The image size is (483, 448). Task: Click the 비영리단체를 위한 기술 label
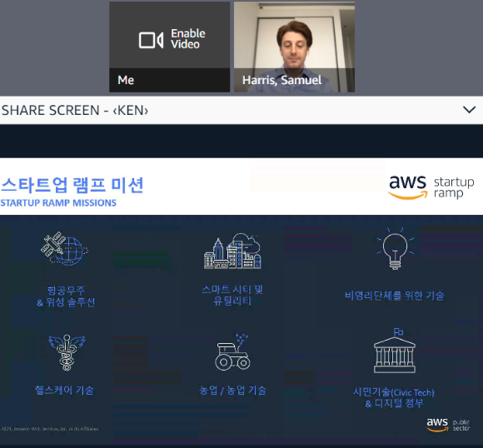tap(395, 296)
